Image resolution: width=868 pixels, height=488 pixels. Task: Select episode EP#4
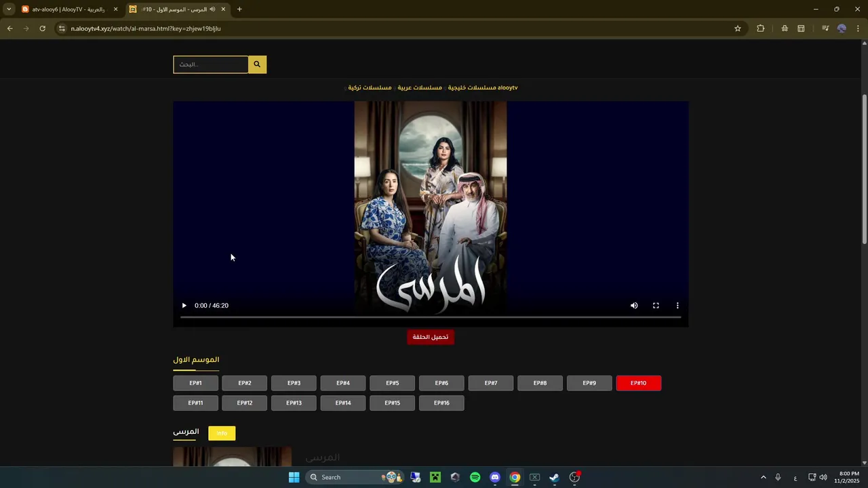click(x=343, y=383)
